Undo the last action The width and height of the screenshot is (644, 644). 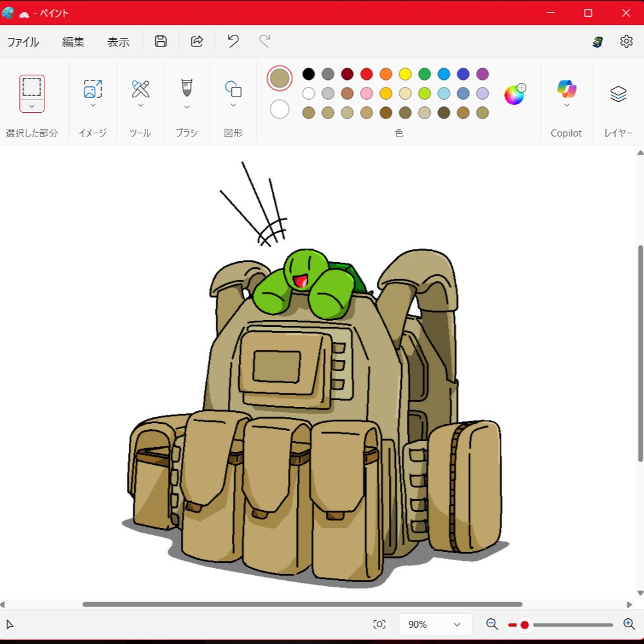[x=233, y=41]
